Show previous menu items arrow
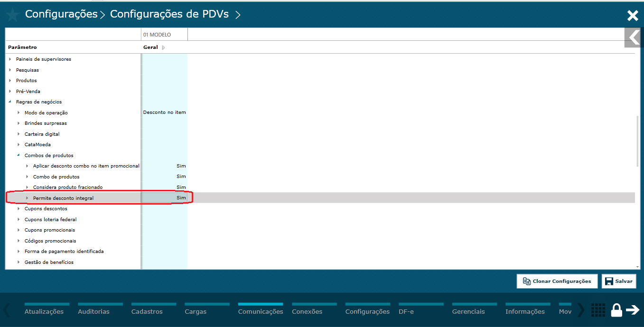This screenshot has height=327, width=644. (7, 310)
